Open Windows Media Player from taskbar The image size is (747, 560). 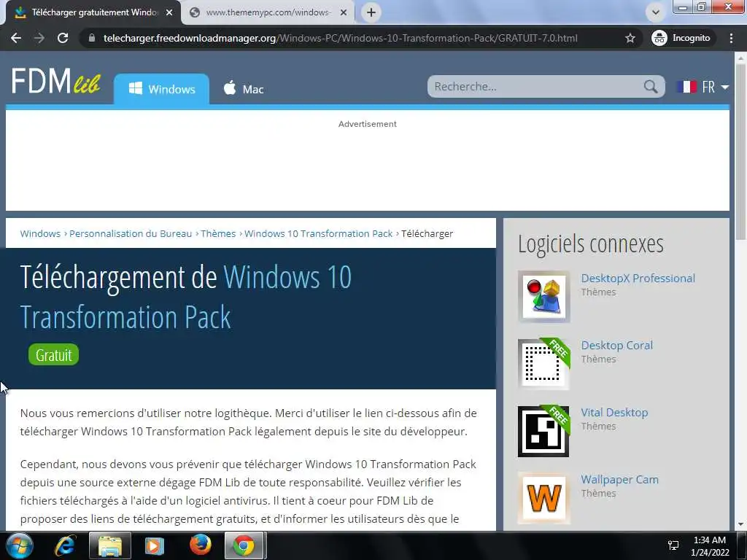154,545
